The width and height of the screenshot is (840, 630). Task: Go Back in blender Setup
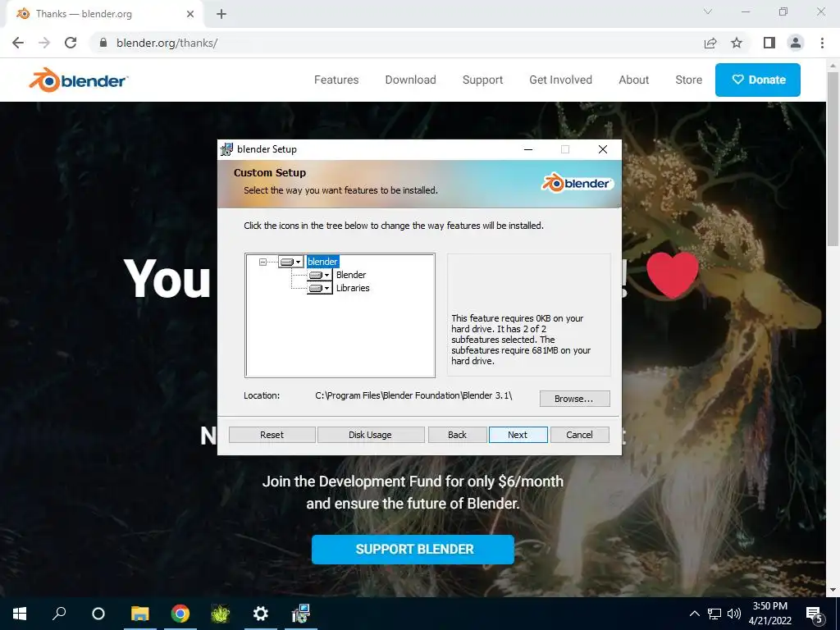pos(457,435)
